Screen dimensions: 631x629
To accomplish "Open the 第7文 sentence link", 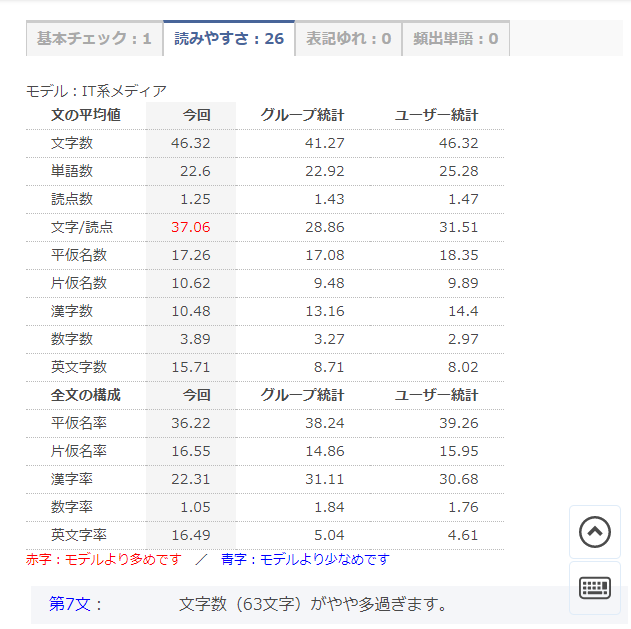I will pos(76,604).
